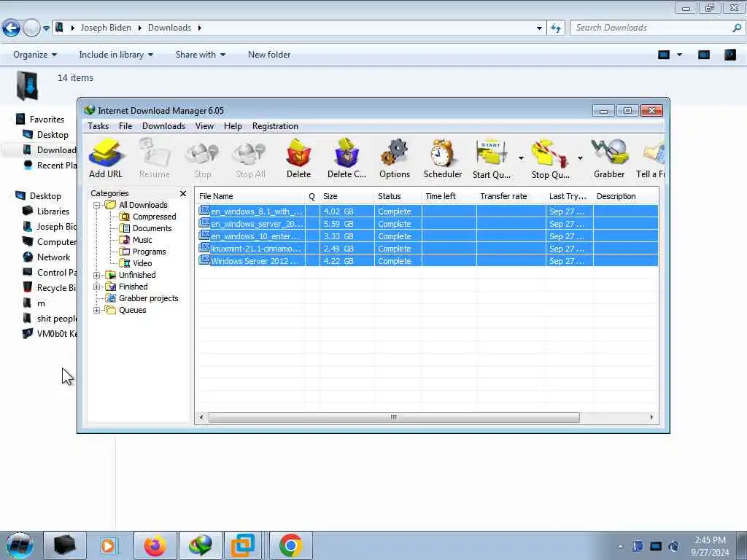Open Explorer change view dropdown arrow
Viewport: 747px width, 560px height.
680,55
